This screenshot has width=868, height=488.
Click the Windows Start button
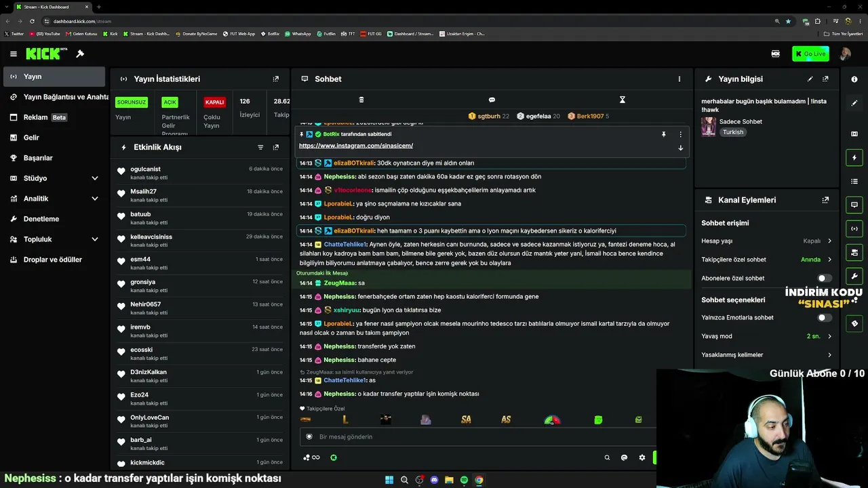point(389,480)
